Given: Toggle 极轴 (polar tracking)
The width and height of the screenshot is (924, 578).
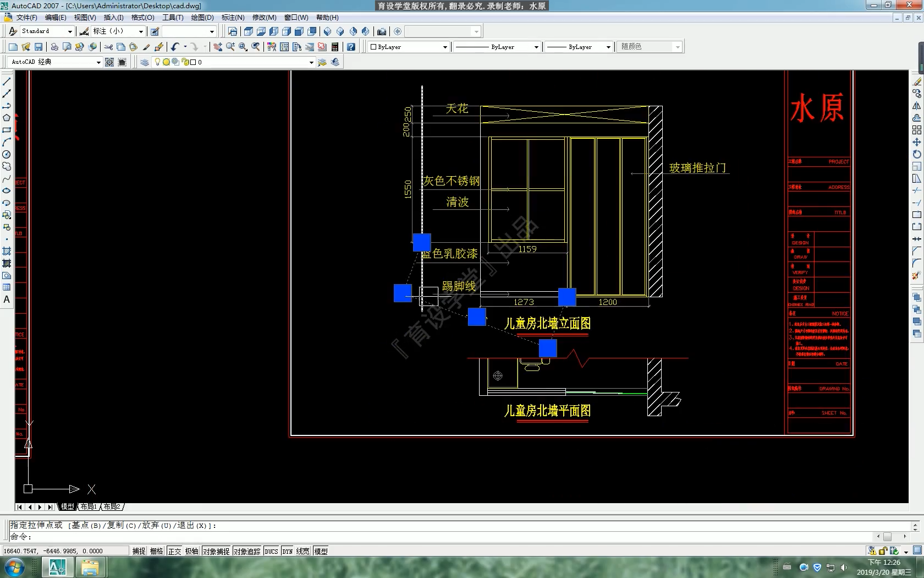Looking at the screenshot, I should pyautogui.click(x=192, y=551).
